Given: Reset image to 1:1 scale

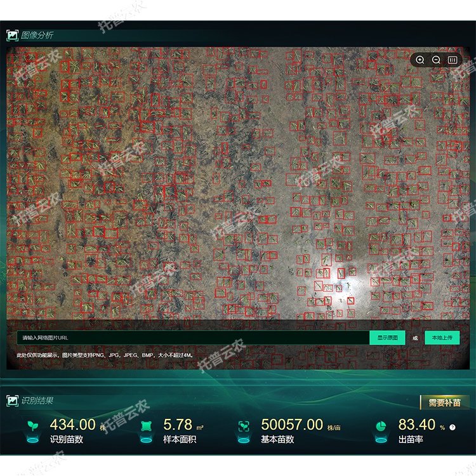Looking at the screenshot, I should tap(453, 60).
